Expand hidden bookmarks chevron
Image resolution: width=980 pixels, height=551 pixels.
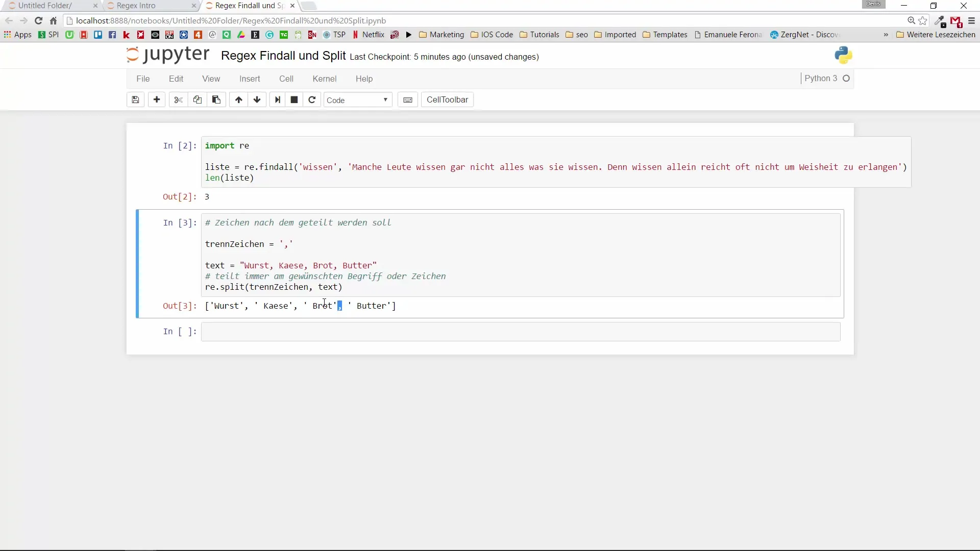click(x=886, y=35)
